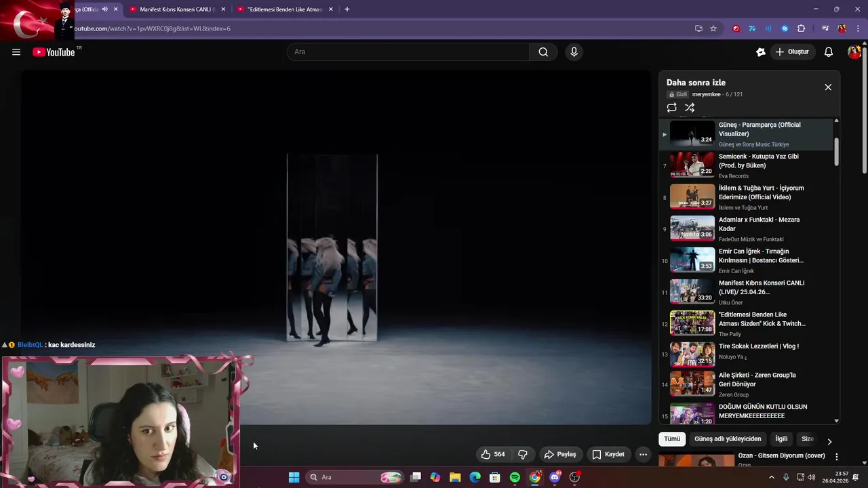
Task: Open the Extensions puzzle menu
Action: coord(802,28)
